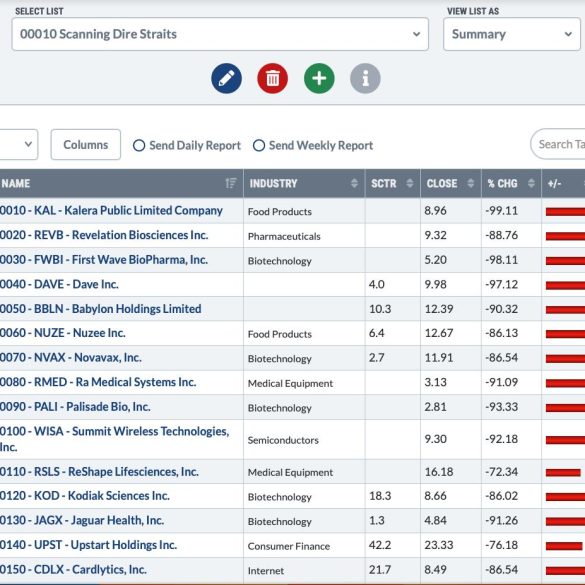585x585 pixels.
Task: Open the Select List dropdown
Action: [x=220, y=34]
